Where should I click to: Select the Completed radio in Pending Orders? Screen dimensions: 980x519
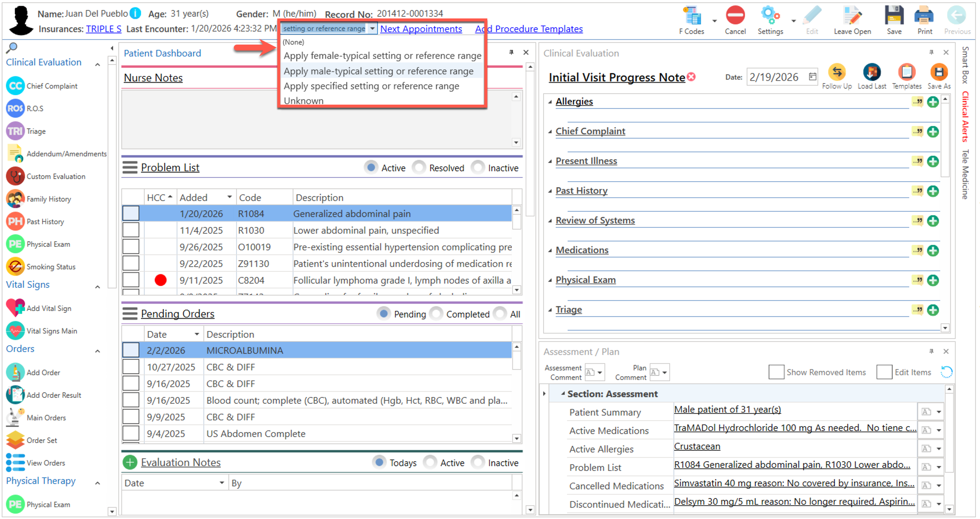[436, 314]
